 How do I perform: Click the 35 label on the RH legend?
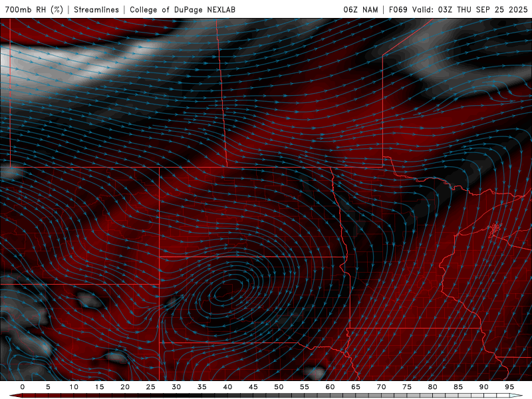202,387
